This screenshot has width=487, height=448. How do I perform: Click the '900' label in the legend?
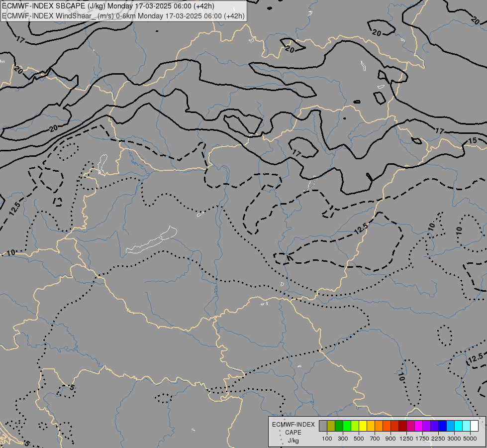click(390, 439)
